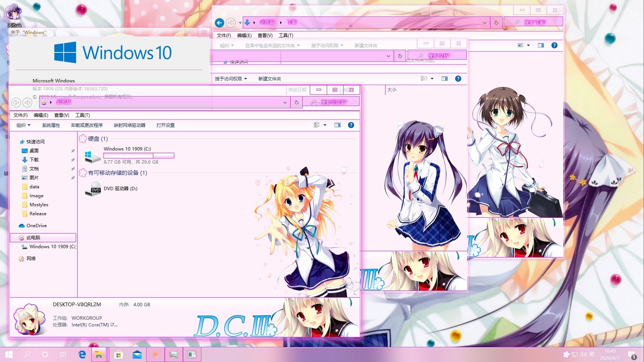Image resolution: width=644 pixels, height=362 pixels.
Task: Click the 搜索"下载" search box
Action: click(x=533, y=22)
